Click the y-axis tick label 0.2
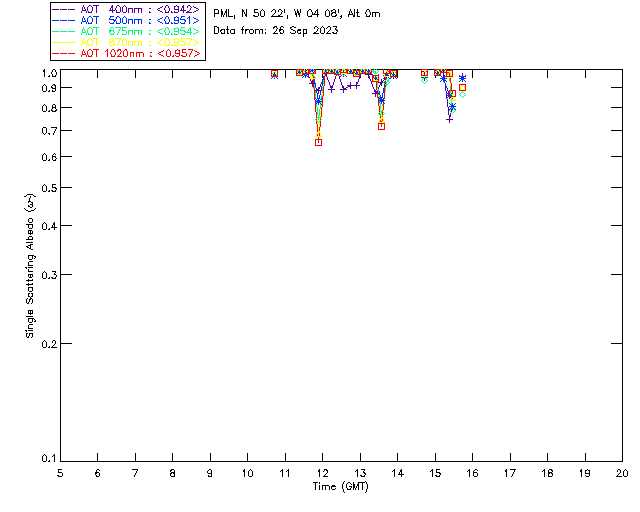 click(49, 344)
